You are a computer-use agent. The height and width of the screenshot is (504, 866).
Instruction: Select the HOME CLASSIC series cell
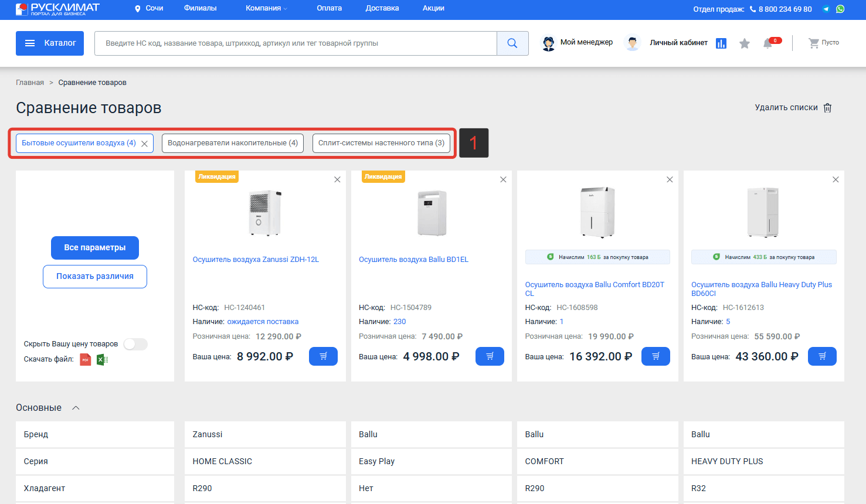click(265, 462)
